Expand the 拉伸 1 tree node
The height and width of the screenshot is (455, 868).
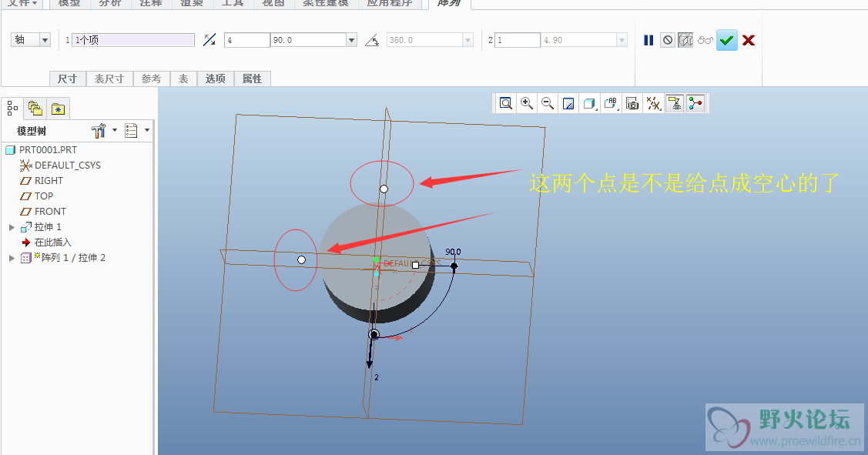[12, 227]
